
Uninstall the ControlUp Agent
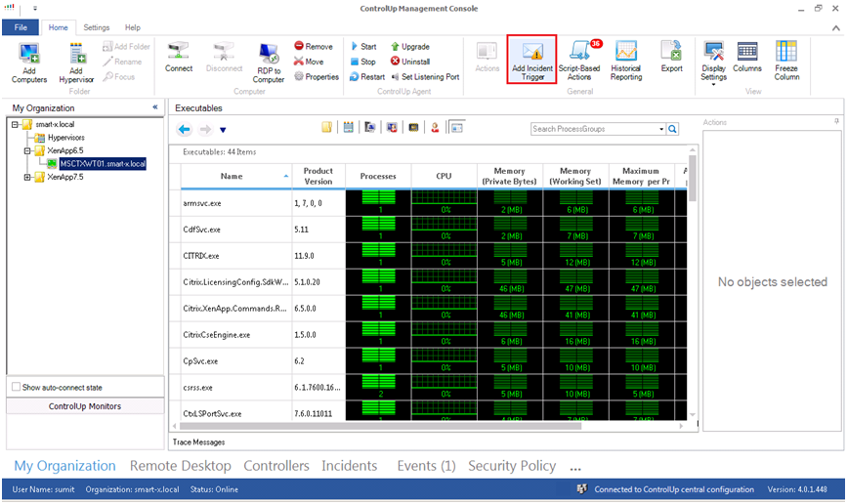(x=410, y=62)
